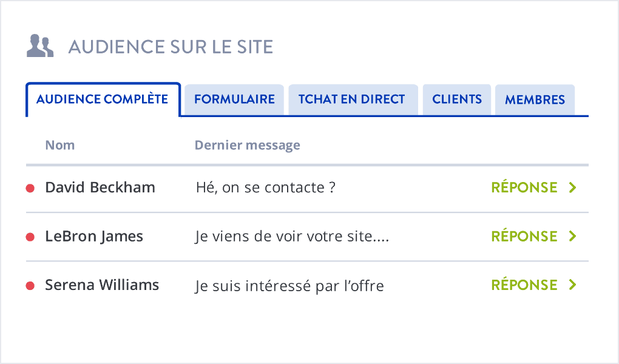Screen dimensions: 619x364
Task: Click red status dot beside David Beckham
Action: click(x=30, y=188)
